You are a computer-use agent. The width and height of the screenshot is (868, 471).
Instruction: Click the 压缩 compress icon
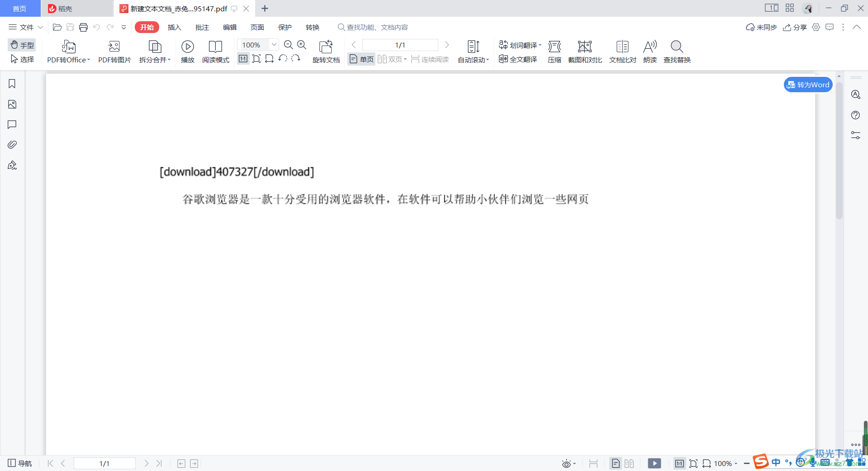555,47
